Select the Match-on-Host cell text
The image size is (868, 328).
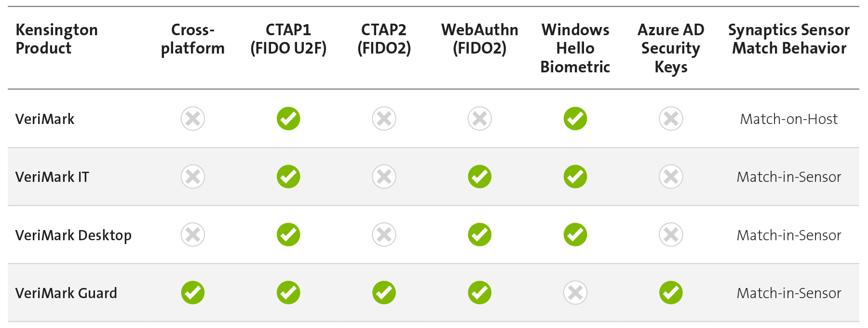[x=789, y=119]
